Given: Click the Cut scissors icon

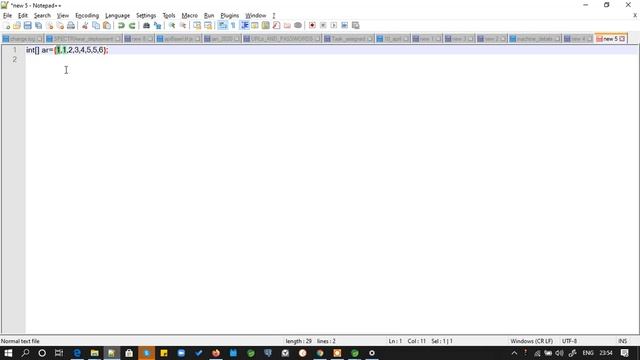Looking at the screenshot, I should point(85,26).
